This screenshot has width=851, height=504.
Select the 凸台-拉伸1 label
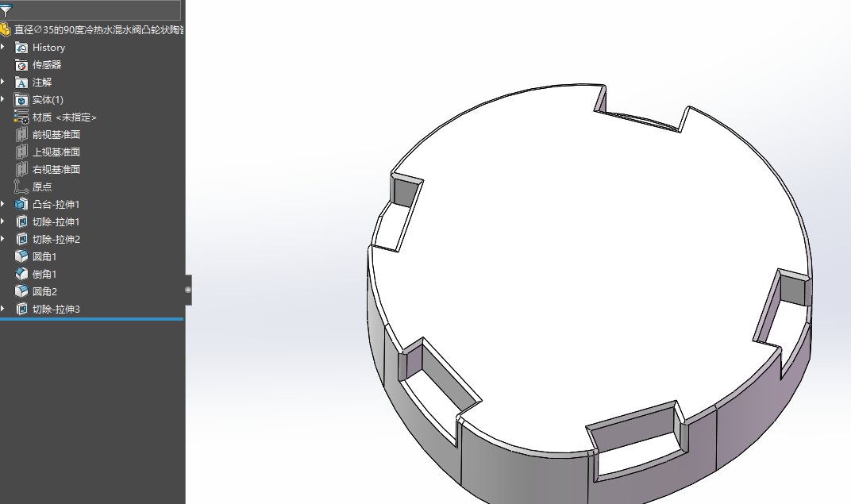(x=56, y=205)
